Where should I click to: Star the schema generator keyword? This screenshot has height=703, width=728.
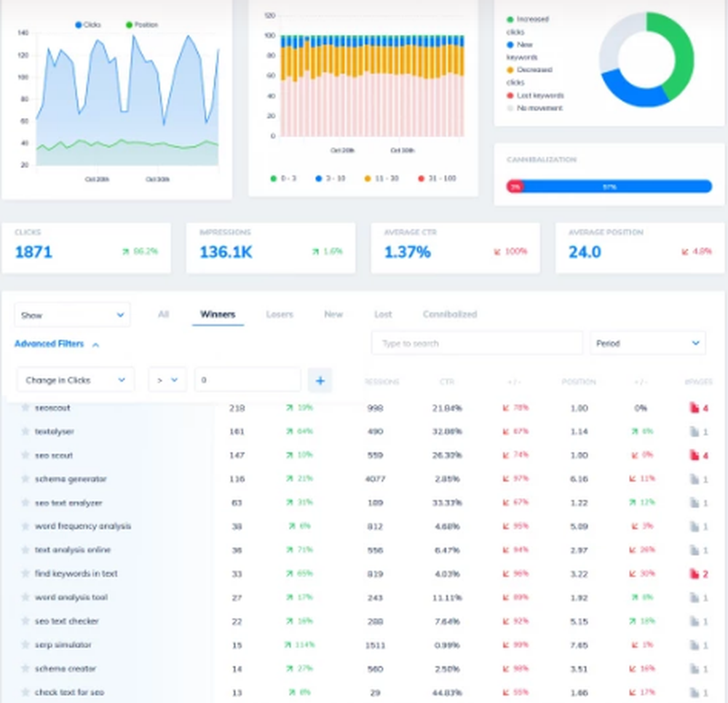click(25, 479)
